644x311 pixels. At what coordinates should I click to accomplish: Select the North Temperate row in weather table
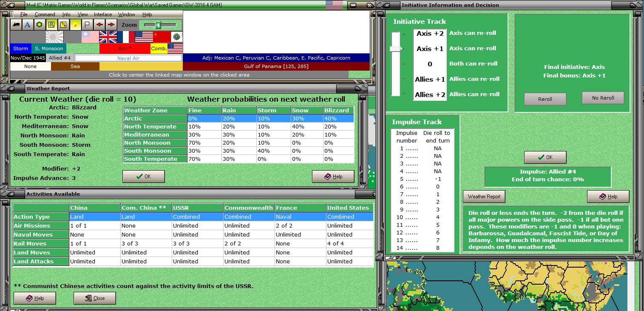[238, 126]
